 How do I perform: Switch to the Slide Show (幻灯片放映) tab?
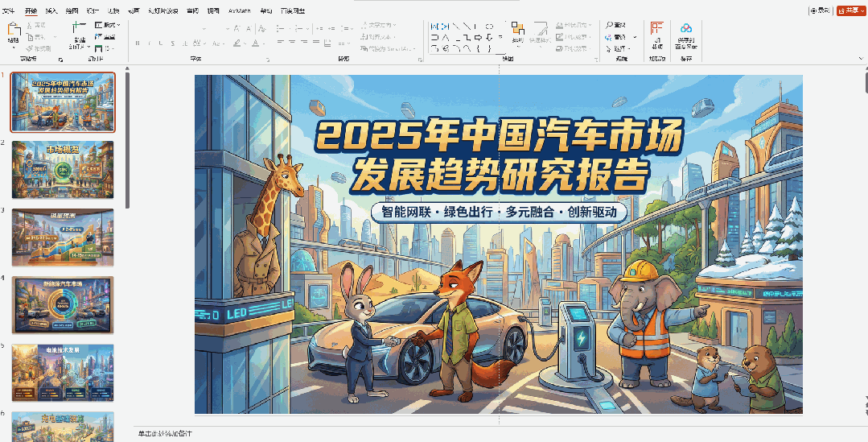(x=163, y=11)
